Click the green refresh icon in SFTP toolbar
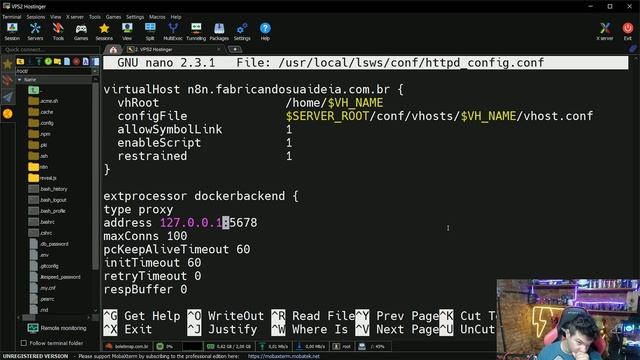This screenshot has height=360, width=640. click(48, 62)
